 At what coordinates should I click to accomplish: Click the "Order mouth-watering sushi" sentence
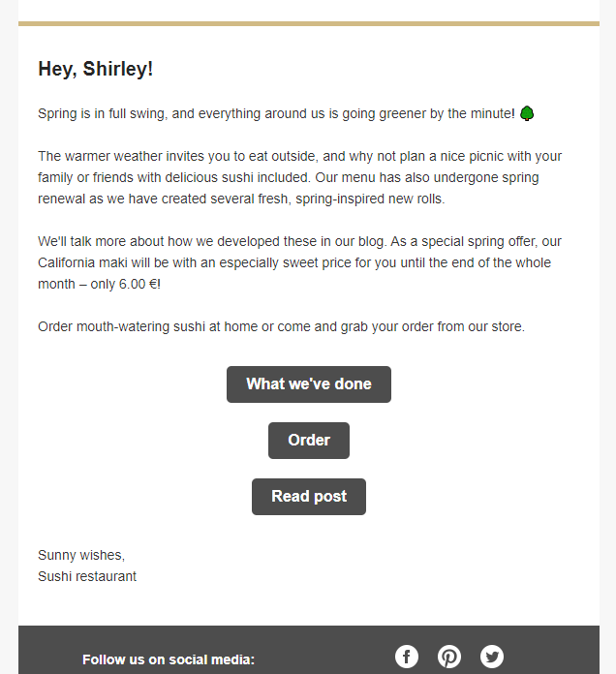point(281,326)
